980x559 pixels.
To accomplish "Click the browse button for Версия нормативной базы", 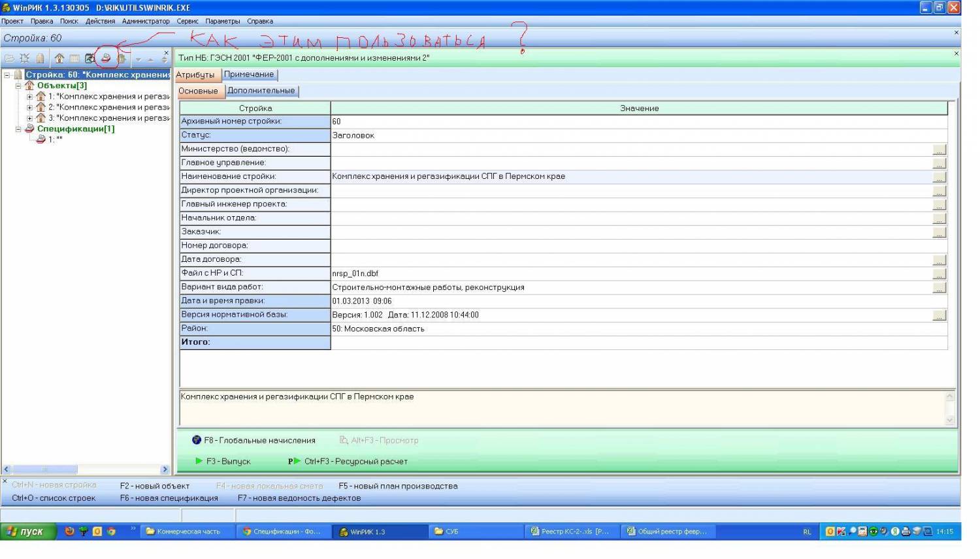I will click(939, 315).
